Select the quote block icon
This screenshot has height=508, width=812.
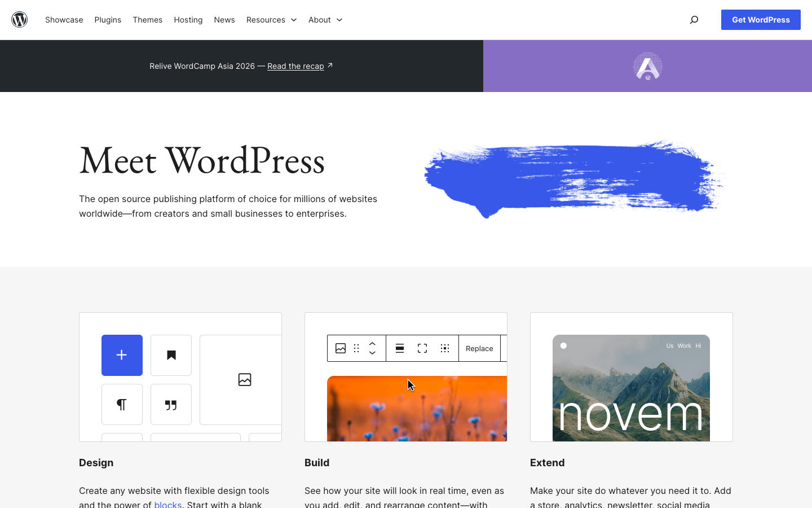click(x=171, y=404)
